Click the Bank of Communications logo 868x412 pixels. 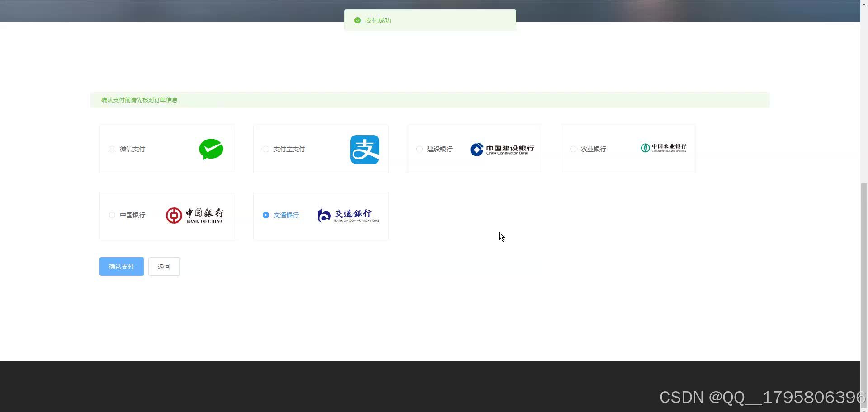pyautogui.click(x=347, y=215)
